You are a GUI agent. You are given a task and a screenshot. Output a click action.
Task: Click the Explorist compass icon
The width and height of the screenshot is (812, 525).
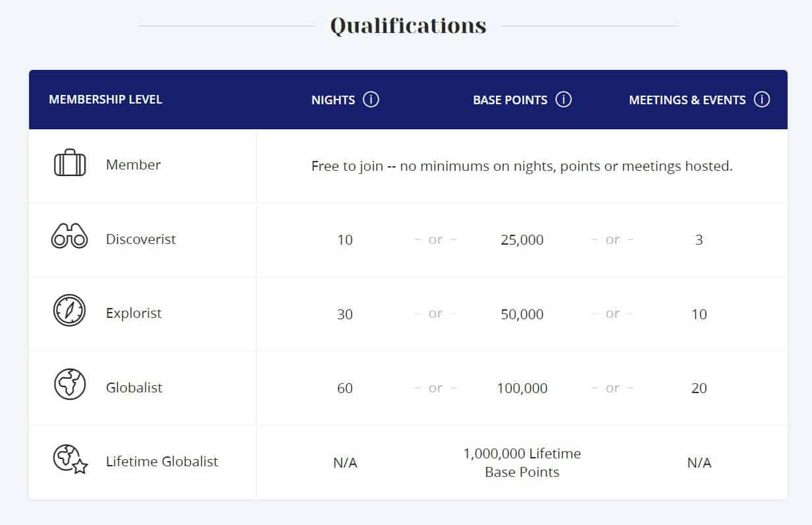click(x=69, y=309)
